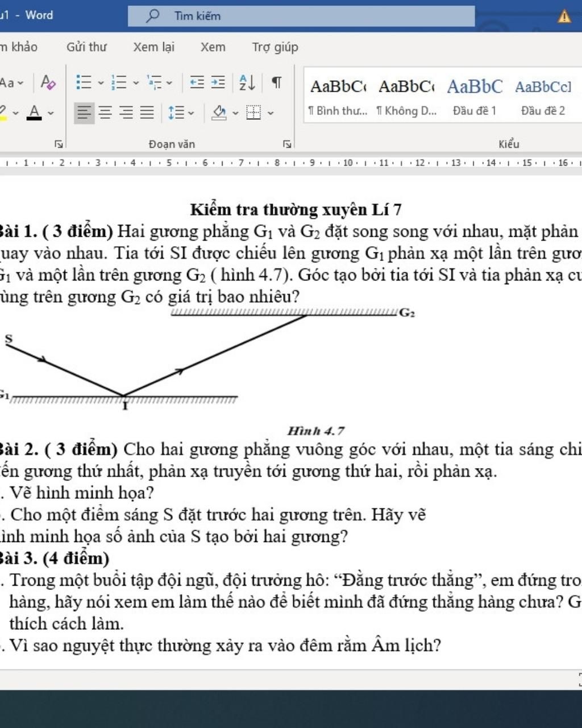Apply the Đầu đề 1 style
This screenshot has height=728, width=582.
click(475, 97)
